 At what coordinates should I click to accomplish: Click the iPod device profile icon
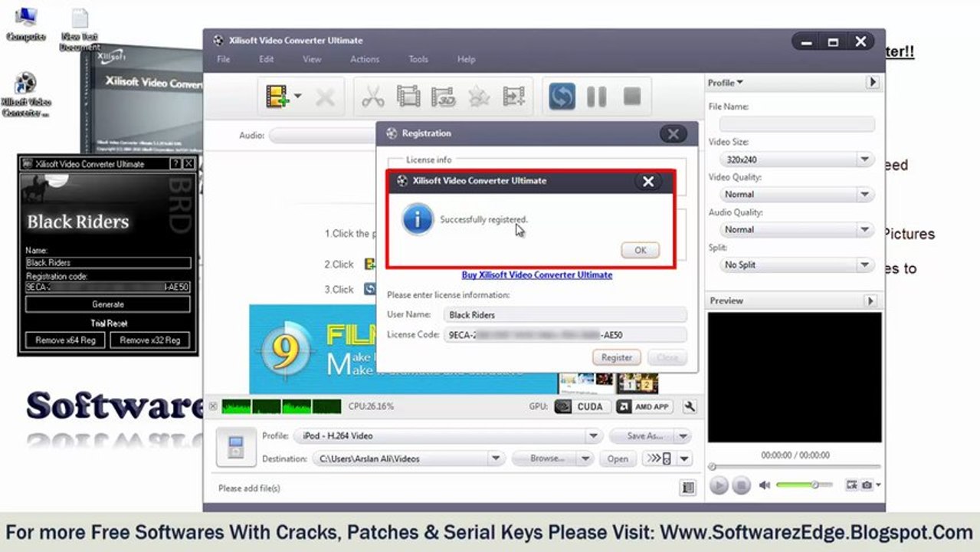point(236,448)
